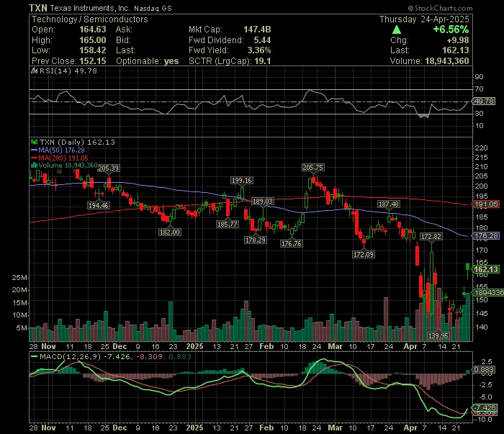504x434 pixels.
Task: Click the 'MA(200) 191.05' legend text
Action: [63, 158]
